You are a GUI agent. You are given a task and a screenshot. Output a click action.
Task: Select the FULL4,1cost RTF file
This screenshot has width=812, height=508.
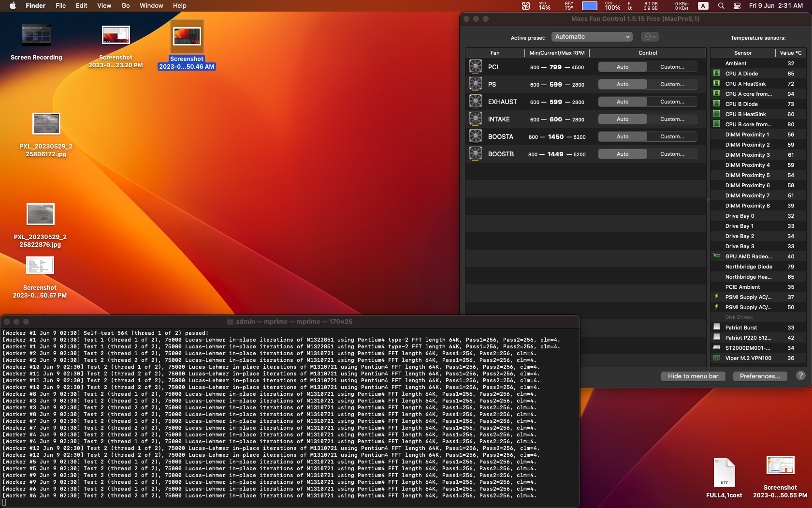tap(724, 473)
